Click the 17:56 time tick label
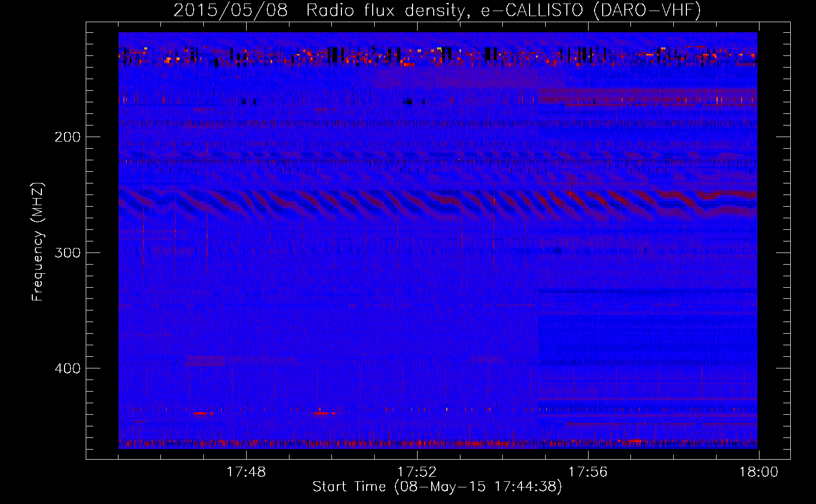 pos(588,472)
